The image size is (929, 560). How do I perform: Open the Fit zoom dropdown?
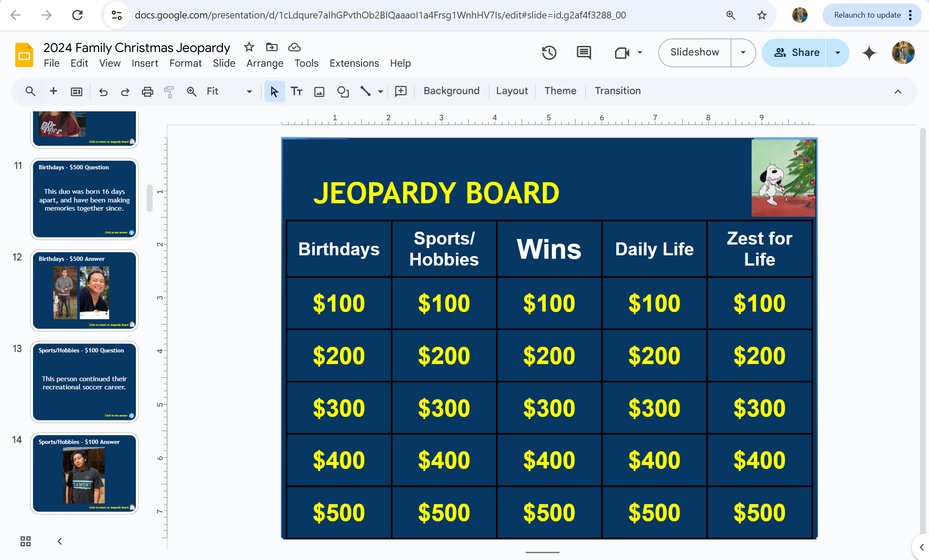pos(249,91)
